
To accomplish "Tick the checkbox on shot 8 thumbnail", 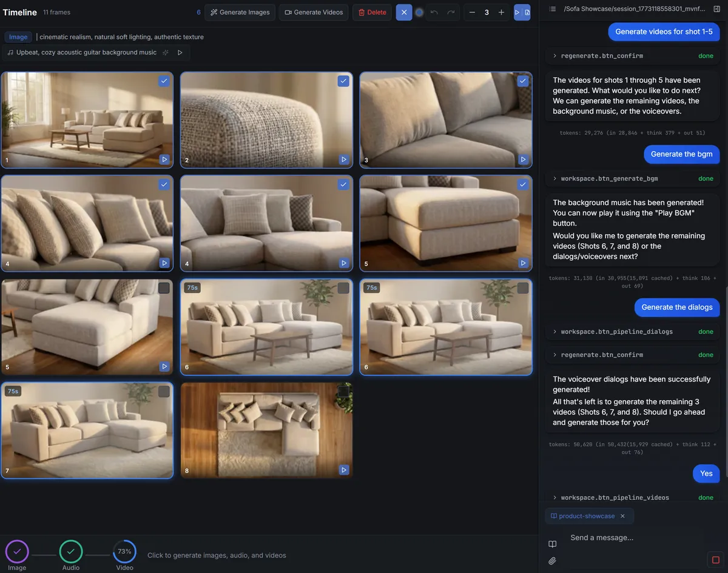I will coord(343,392).
